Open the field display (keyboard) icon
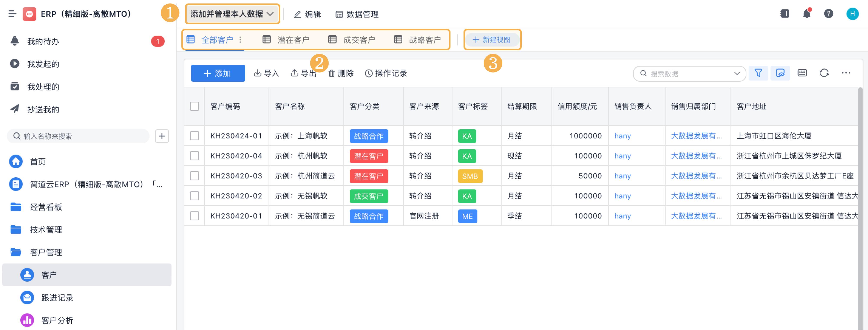868x330 pixels. click(802, 73)
